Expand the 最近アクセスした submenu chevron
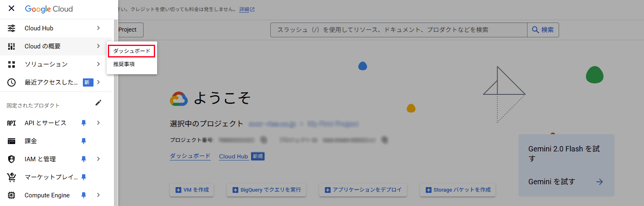This screenshot has width=644, height=206. click(x=98, y=82)
